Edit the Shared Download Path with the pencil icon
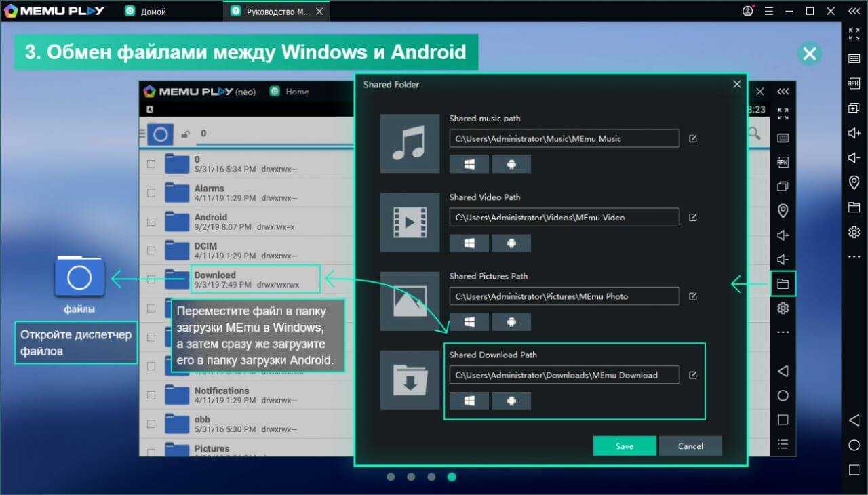The width and height of the screenshot is (868, 495). 692,375
